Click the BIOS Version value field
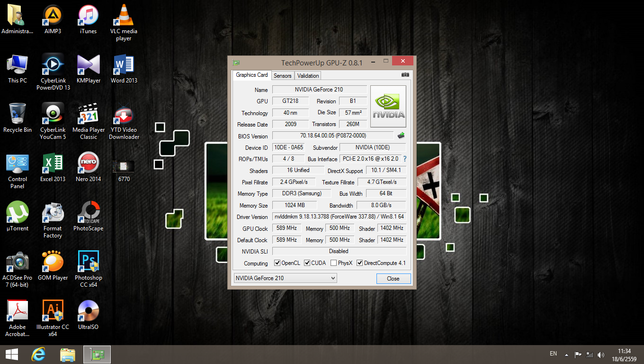644x364 pixels. point(333,136)
